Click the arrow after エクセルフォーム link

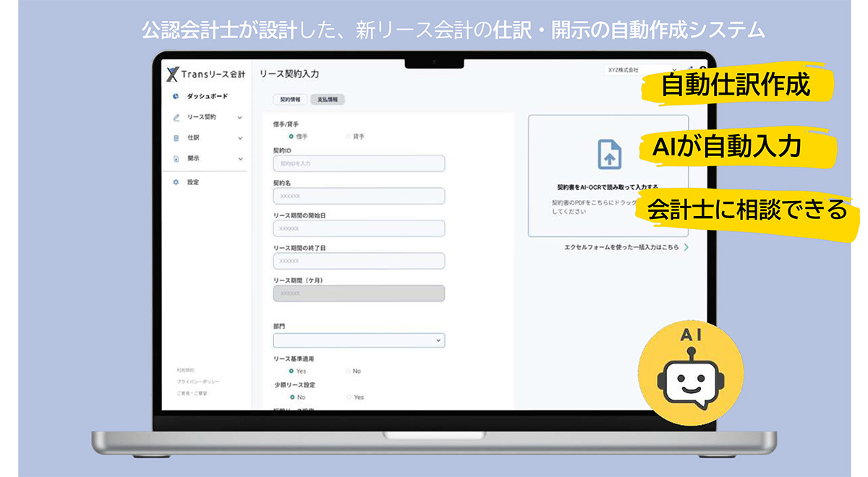(x=685, y=247)
